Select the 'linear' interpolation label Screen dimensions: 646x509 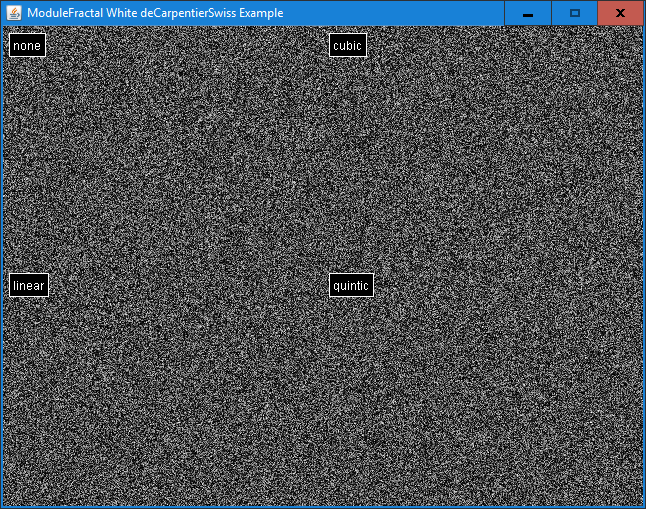[29, 285]
